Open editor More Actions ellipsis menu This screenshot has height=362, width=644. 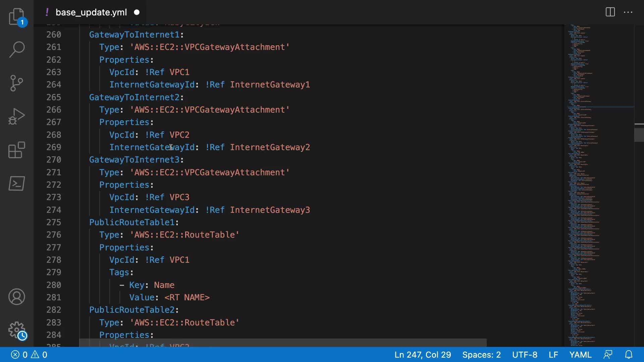click(628, 12)
